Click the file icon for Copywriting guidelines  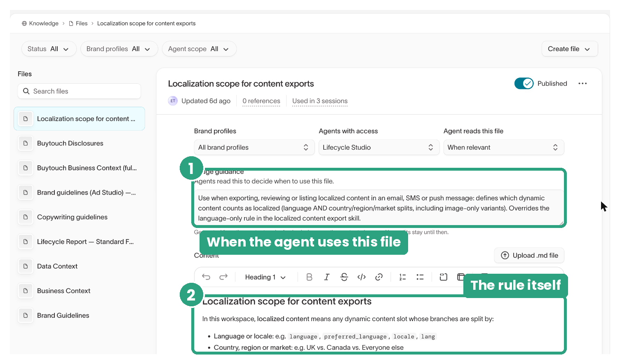[26, 217]
